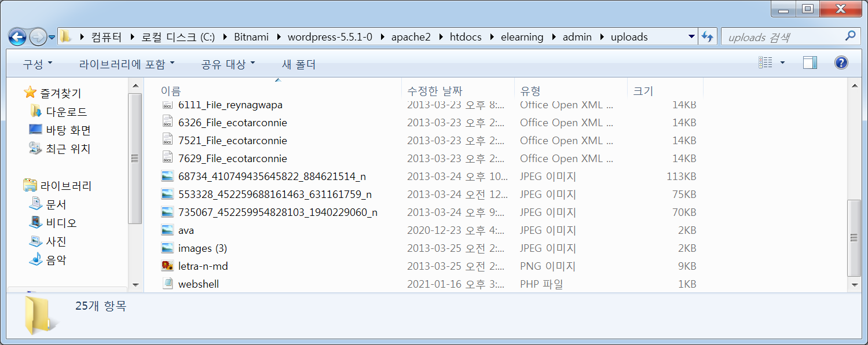
Task: Open the view options dropdown arrow
Action: click(x=783, y=63)
